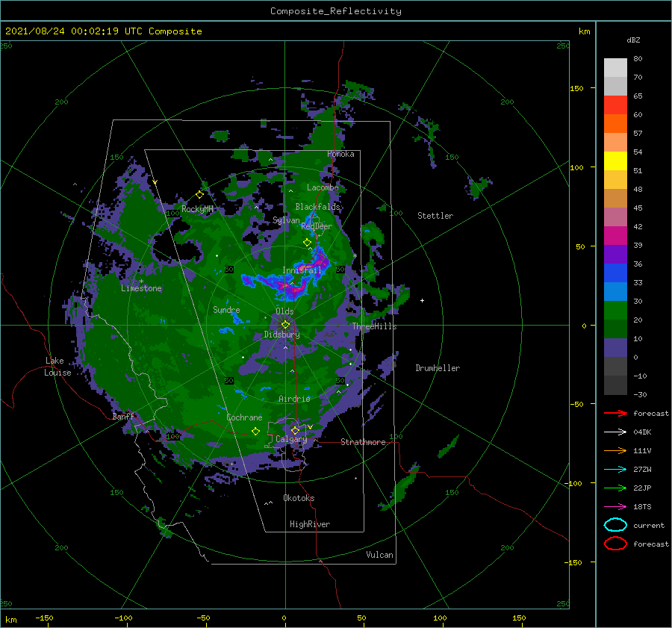Viewport: 672px width, 628px height.
Task: Click the Cochrane town label
Action: pyautogui.click(x=244, y=417)
